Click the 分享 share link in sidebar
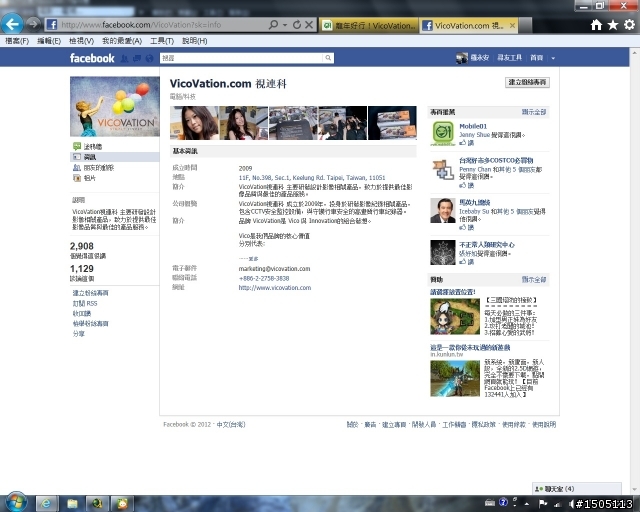The width and height of the screenshot is (640, 512). (x=78, y=334)
